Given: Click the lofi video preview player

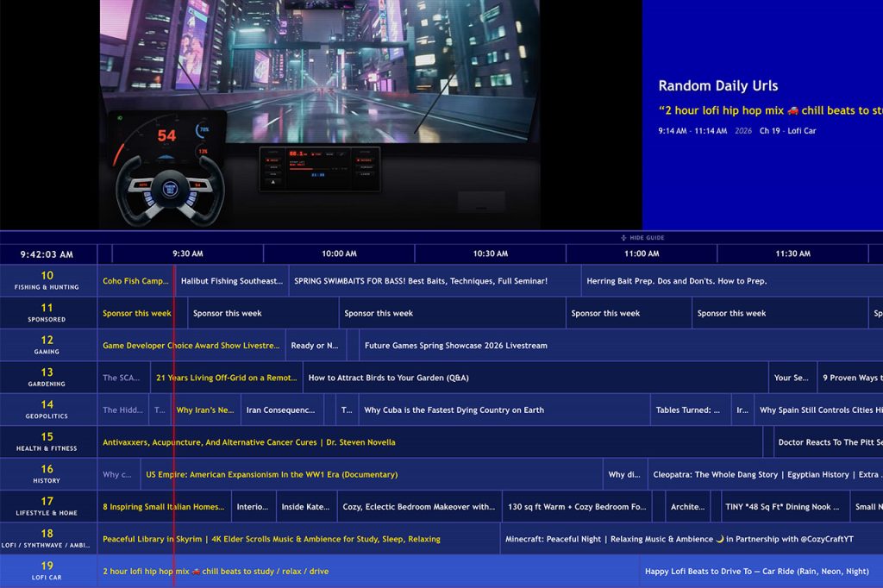Looking at the screenshot, I should 319,112.
